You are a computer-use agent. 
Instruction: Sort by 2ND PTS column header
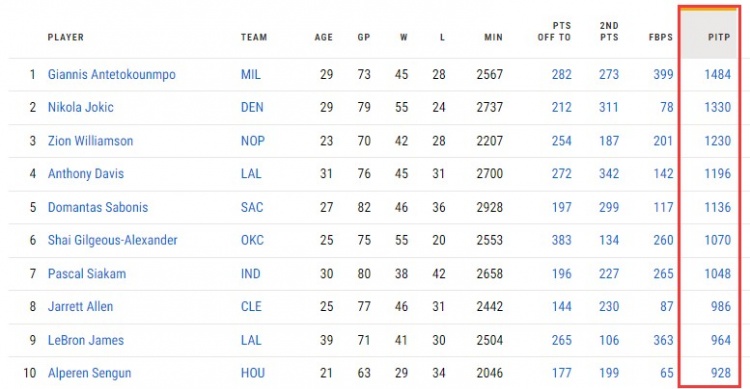point(609,32)
